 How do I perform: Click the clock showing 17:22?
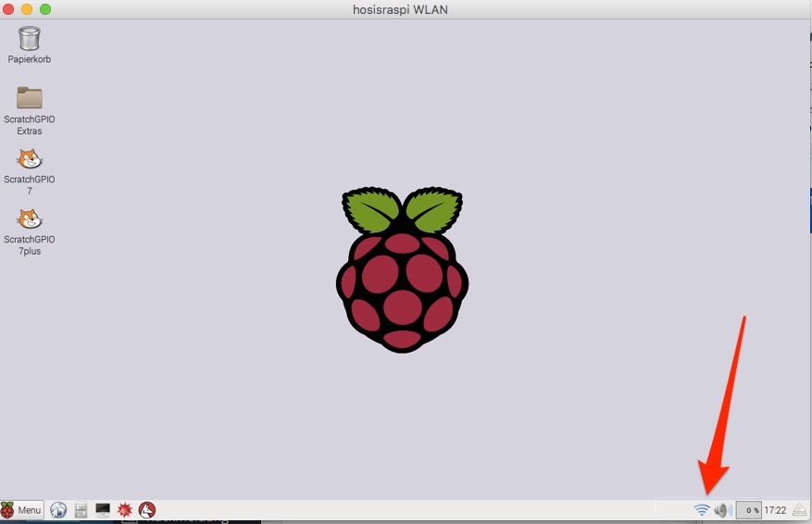click(775, 510)
